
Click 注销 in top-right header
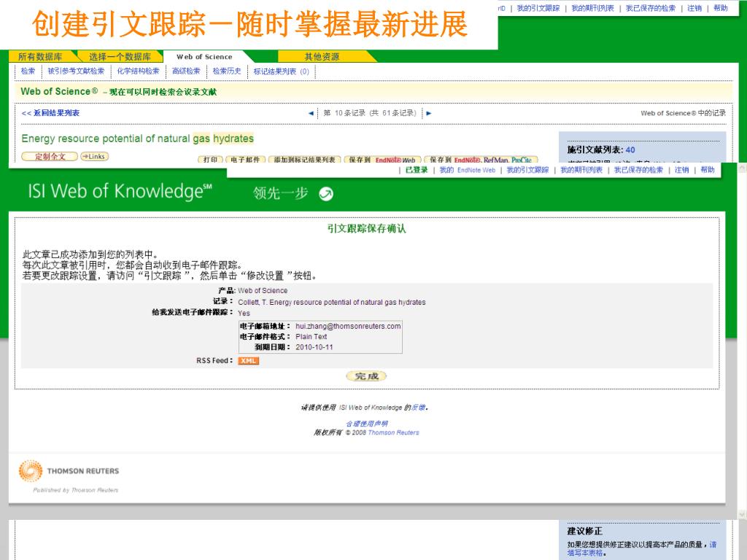tap(694, 8)
